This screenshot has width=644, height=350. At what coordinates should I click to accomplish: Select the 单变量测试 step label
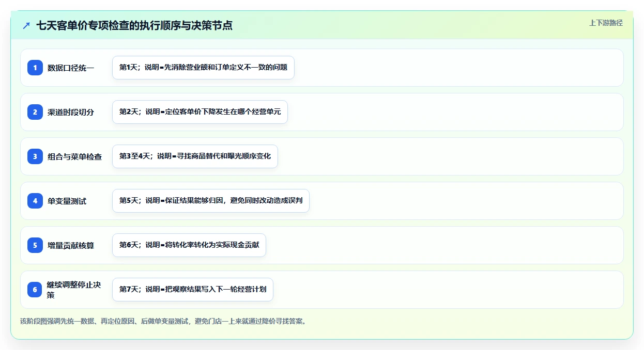[67, 201]
